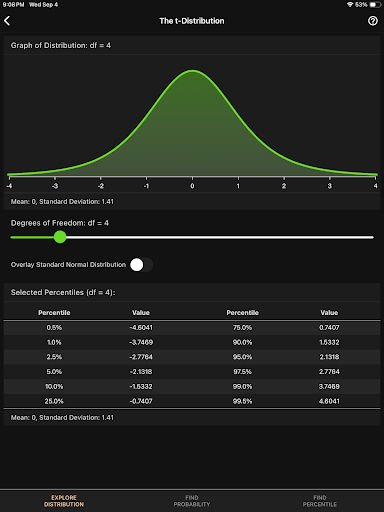The width and height of the screenshot is (384, 512).
Task: Click the 'Graph of Distribution: df = 4' heading
Action: [x=61, y=45]
